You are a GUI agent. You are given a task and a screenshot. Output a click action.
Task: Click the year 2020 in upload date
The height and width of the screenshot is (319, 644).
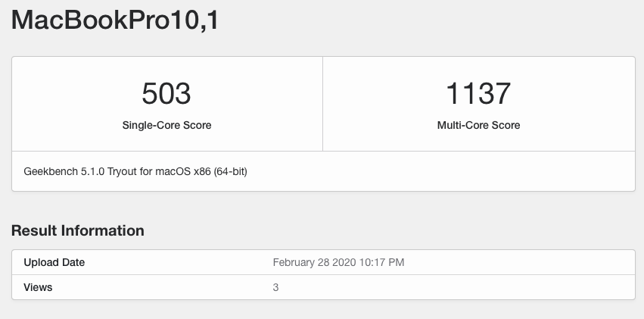click(x=345, y=263)
